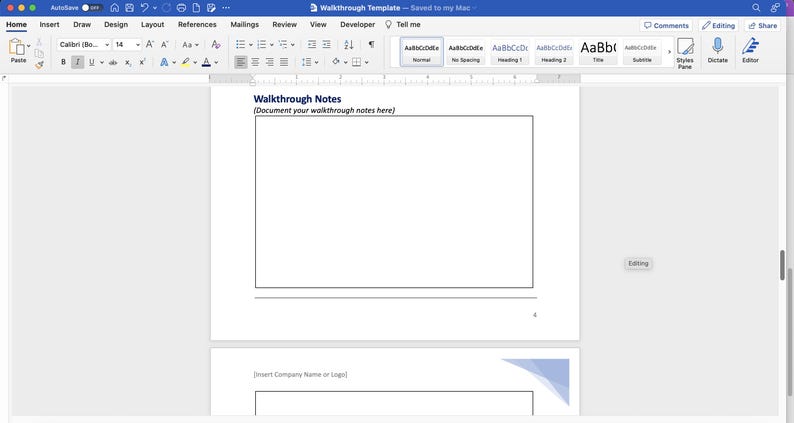This screenshot has height=423, width=794.
Task: Toggle Superscript formatting
Action: (x=142, y=62)
